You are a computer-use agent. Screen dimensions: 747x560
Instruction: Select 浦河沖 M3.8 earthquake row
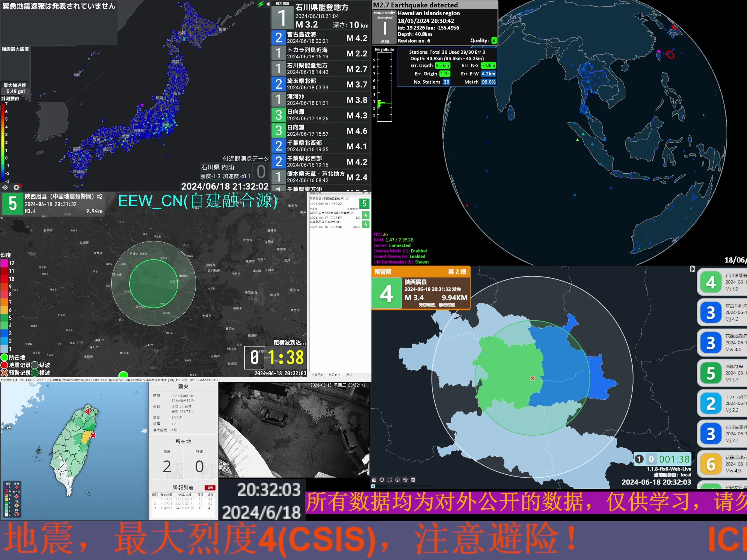coord(321,100)
